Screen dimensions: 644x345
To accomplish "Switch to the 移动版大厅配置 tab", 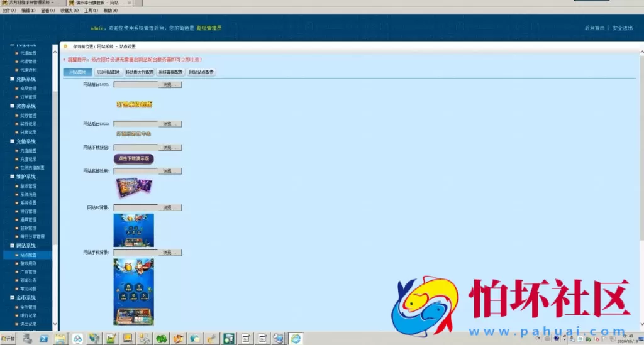I will 139,72.
